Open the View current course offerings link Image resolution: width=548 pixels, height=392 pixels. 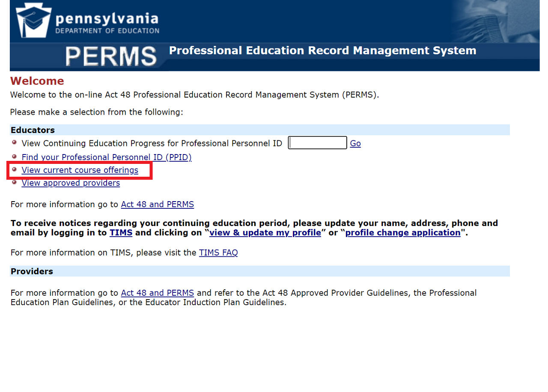click(x=80, y=170)
